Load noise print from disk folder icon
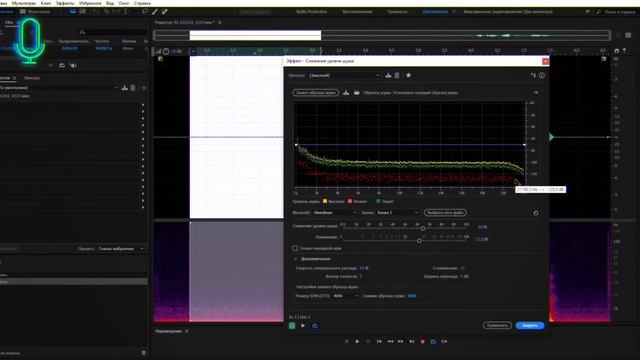This screenshot has height=360, width=640. 356,93
